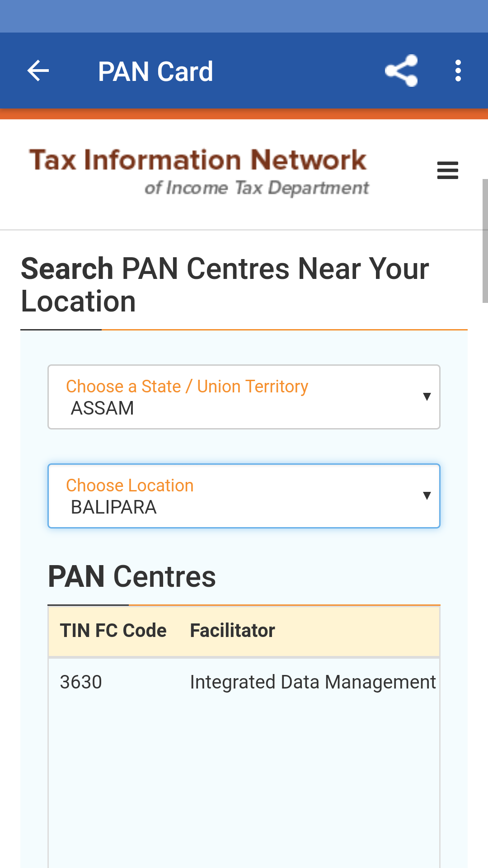Viewport: 488px width, 868px height.
Task: Tap the back arrow in header
Action: pyautogui.click(x=38, y=71)
